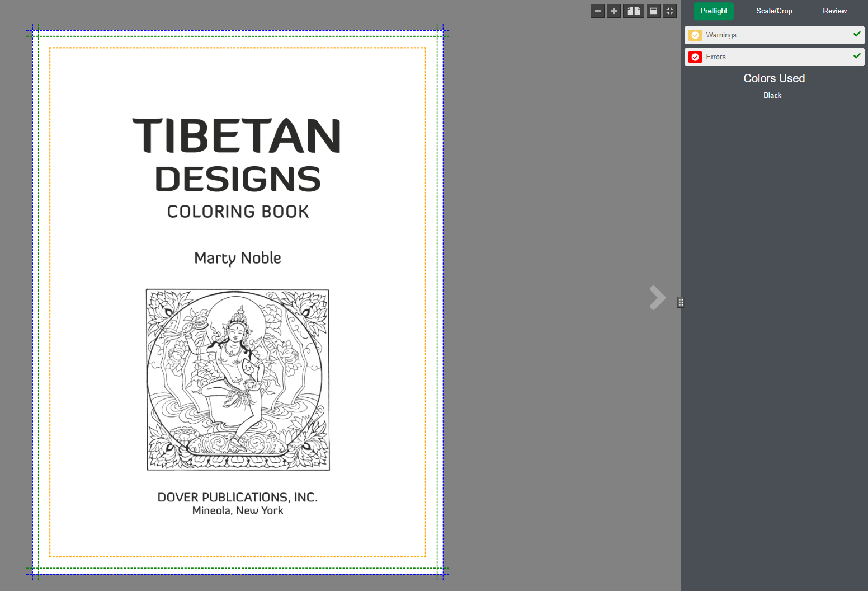Zoom out with the minus button

(597, 11)
